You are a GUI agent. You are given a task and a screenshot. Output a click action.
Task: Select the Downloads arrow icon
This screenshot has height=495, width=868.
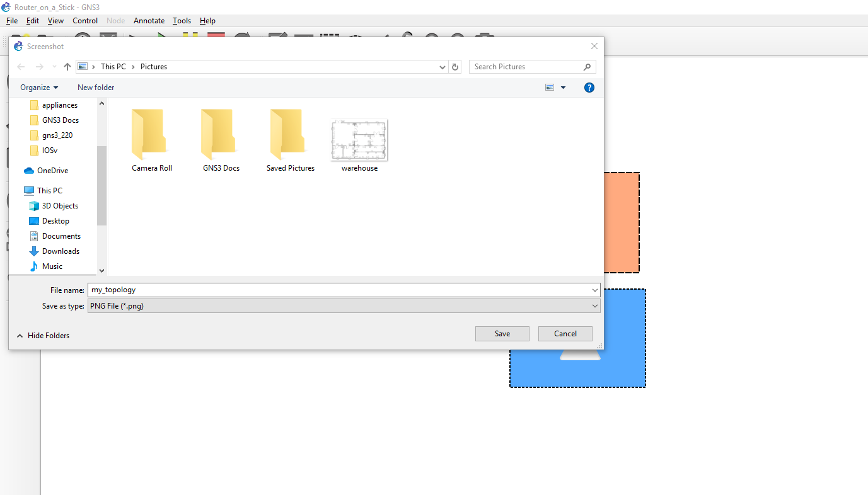point(34,251)
